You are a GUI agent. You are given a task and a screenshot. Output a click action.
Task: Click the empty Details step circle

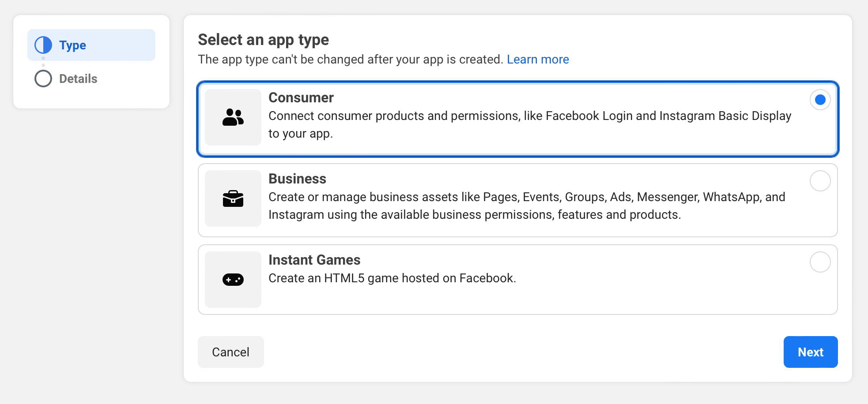(x=43, y=79)
